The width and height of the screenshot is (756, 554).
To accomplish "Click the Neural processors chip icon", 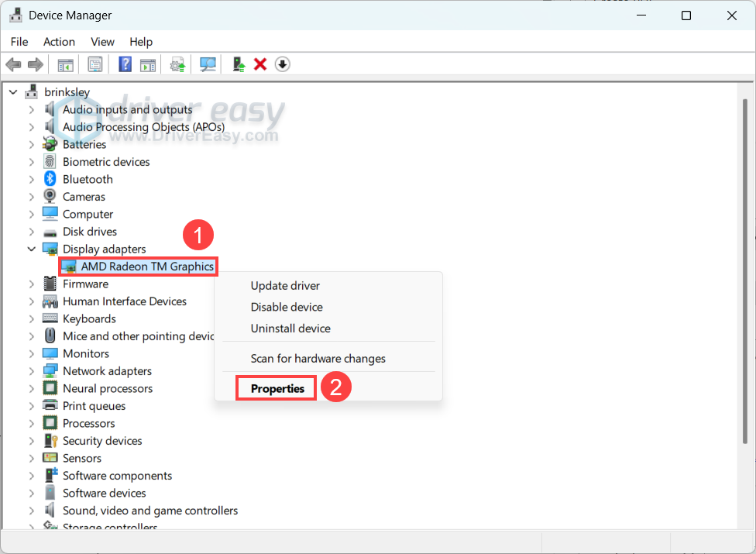I will click(50, 388).
